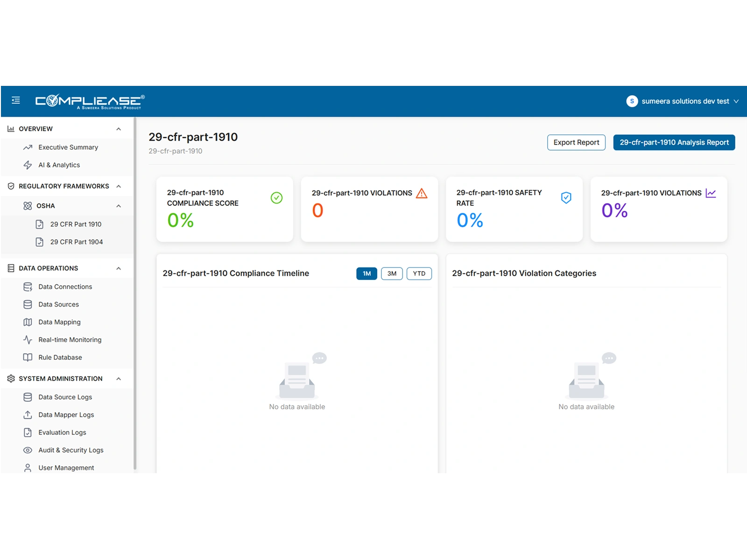Switch timeline view to 3M
The height and width of the screenshot is (560, 747).
pos(392,273)
